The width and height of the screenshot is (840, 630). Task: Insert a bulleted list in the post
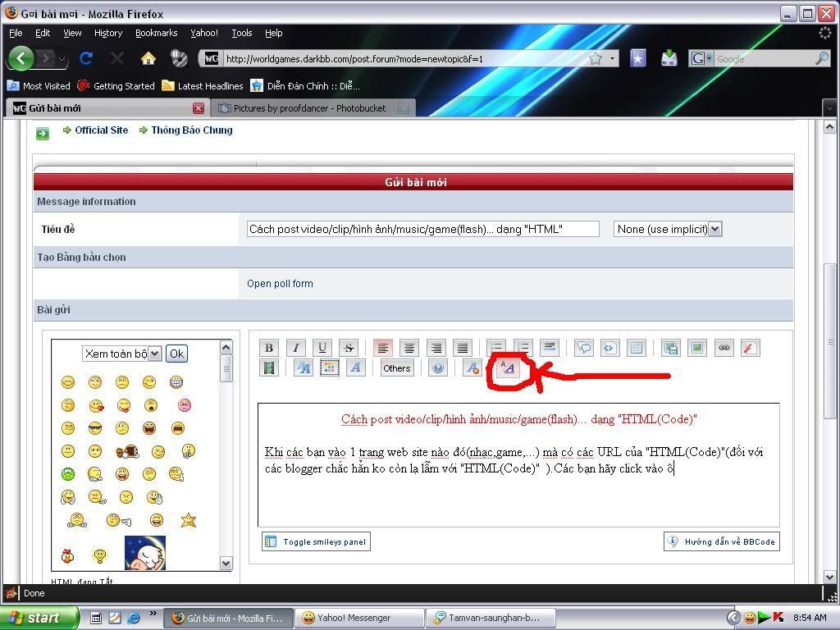pos(496,348)
